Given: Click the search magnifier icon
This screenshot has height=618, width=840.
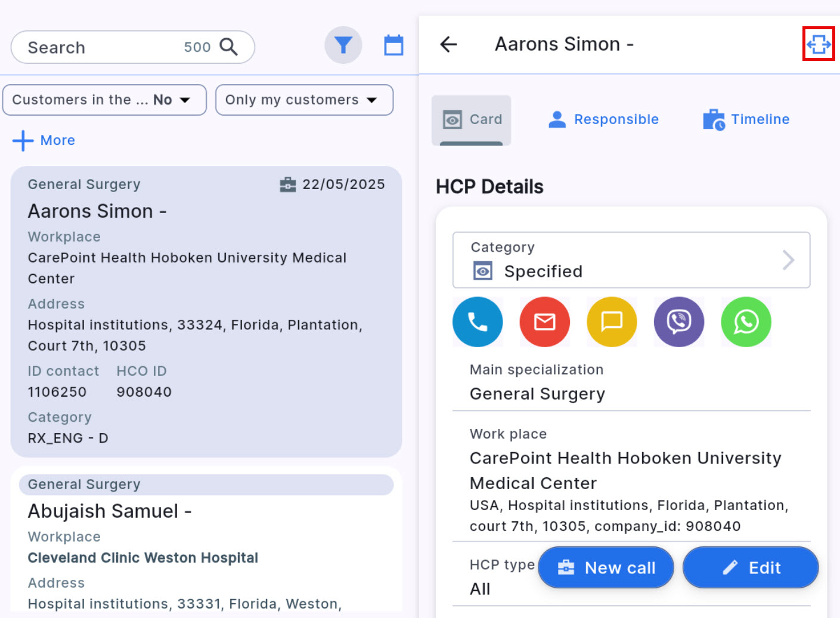Looking at the screenshot, I should pyautogui.click(x=229, y=47).
